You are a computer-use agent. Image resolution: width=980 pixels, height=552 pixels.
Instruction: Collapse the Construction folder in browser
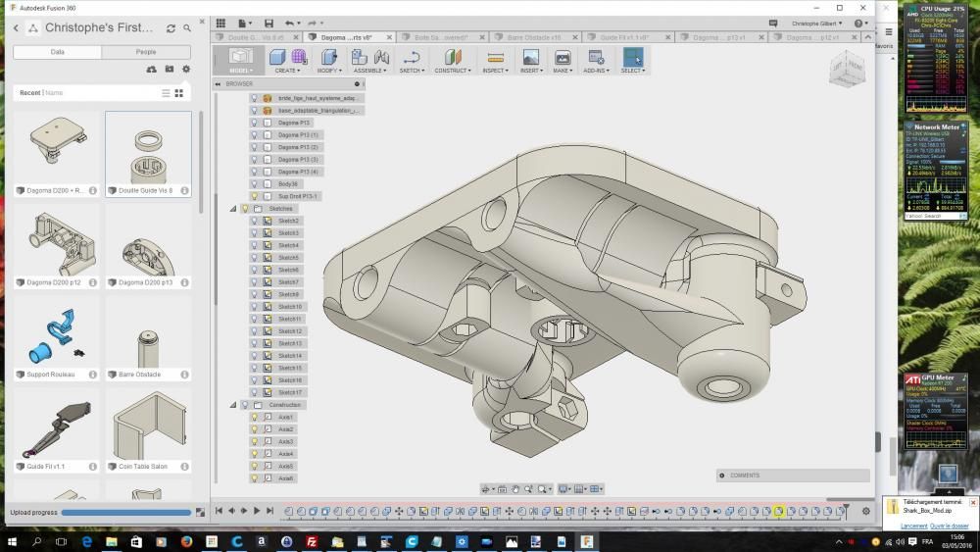coord(233,405)
